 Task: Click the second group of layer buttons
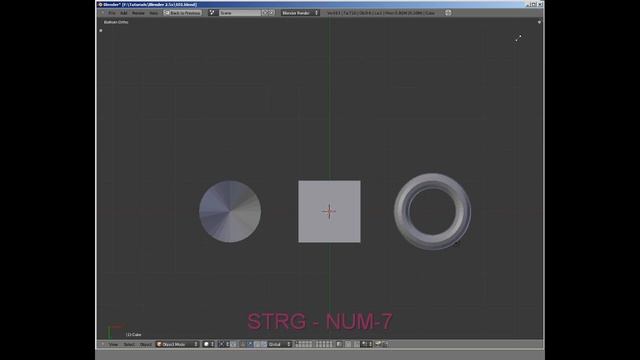pyautogui.click(x=324, y=344)
